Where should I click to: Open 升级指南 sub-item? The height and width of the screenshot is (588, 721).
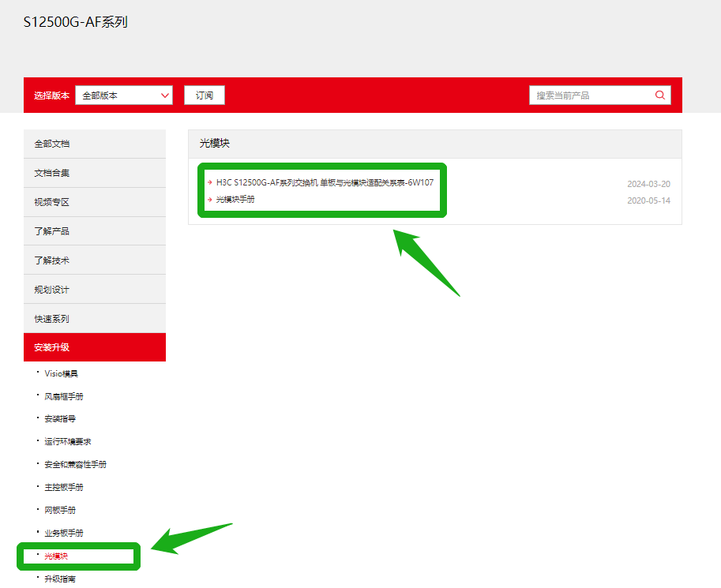pyautogui.click(x=60, y=579)
